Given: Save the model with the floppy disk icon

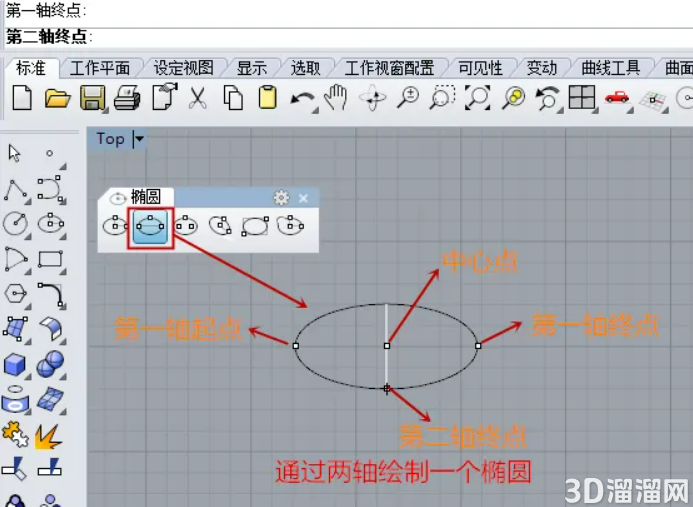Looking at the screenshot, I should click(x=92, y=97).
